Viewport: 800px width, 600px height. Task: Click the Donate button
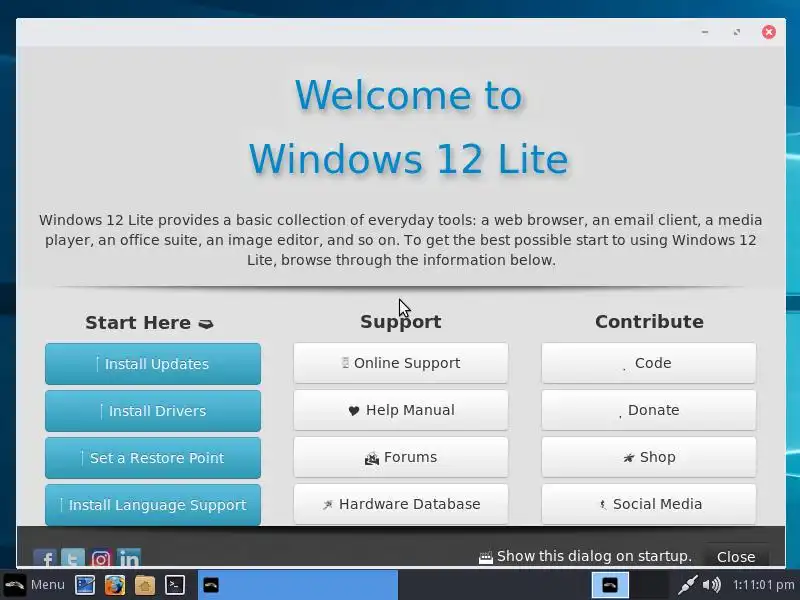coord(649,410)
